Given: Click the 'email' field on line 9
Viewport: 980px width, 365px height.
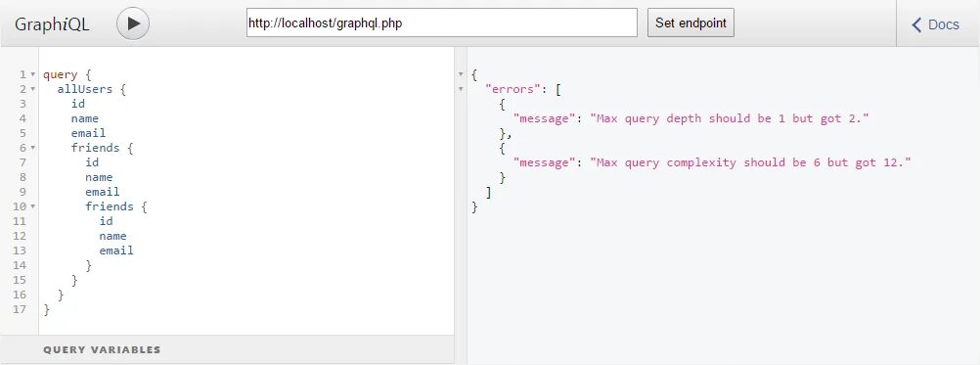Looking at the screenshot, I should point(103,192).
